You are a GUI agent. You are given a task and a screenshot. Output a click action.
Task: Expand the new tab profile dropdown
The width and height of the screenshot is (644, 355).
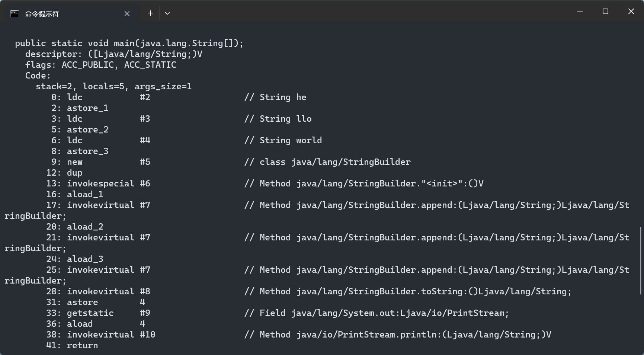[167, 13]
